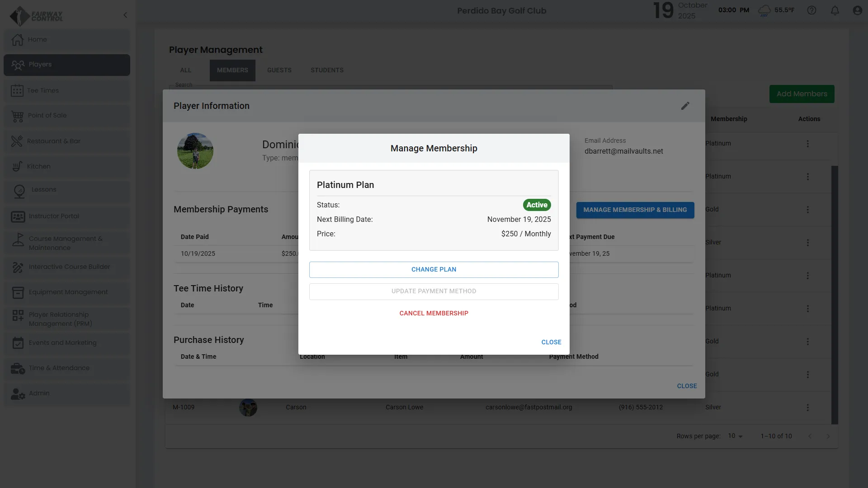Click the Tee Times calendar icon
The width and height of the screenshot is (868, 488).
click(x=17, y=90)
